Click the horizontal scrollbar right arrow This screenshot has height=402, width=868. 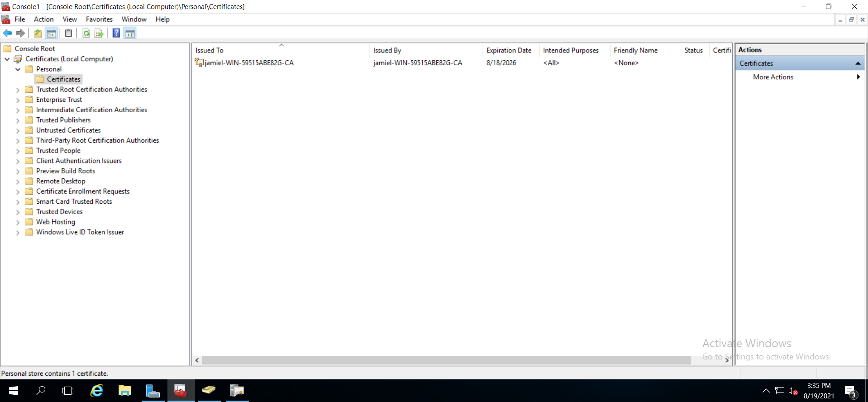(727, 360)
